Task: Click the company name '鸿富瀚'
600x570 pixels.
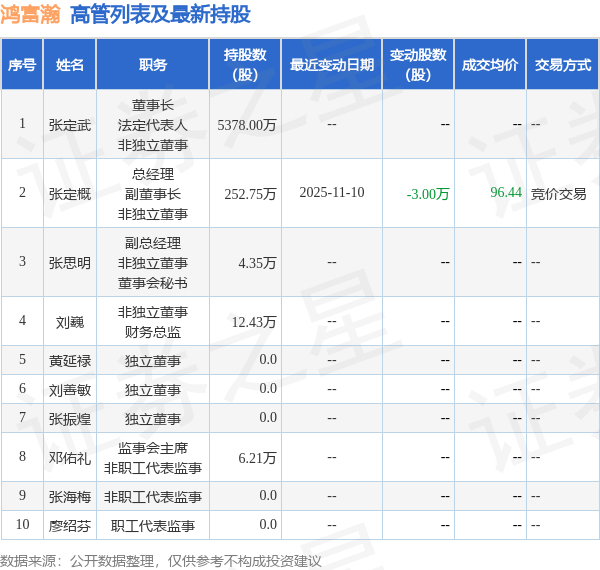Action: (31, 15)
